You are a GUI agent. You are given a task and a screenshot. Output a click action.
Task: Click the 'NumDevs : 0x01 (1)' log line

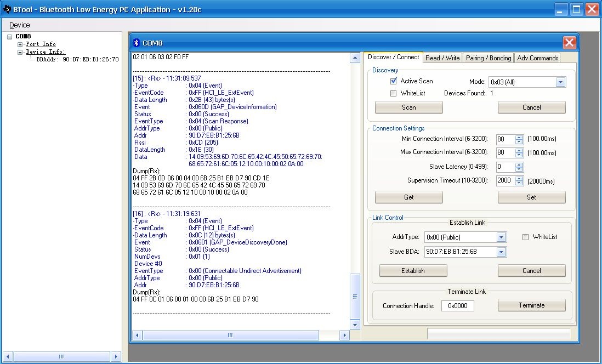tap(172, 257)
